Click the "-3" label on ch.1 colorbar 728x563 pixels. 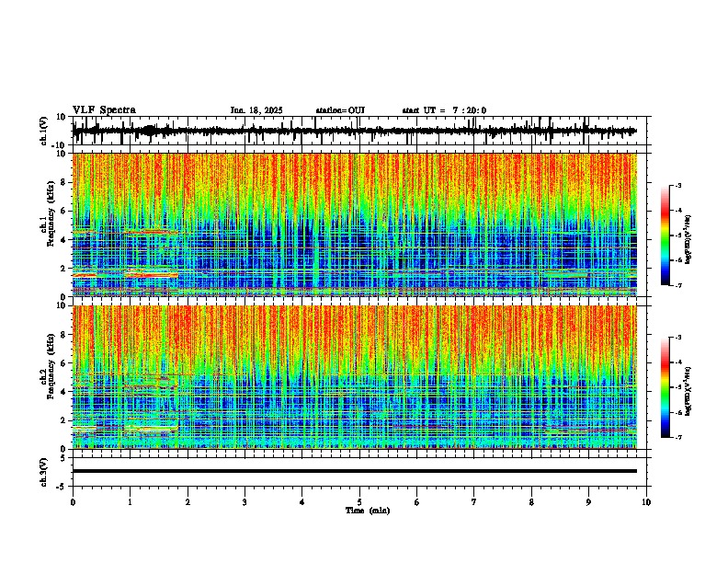pos(677,186)
